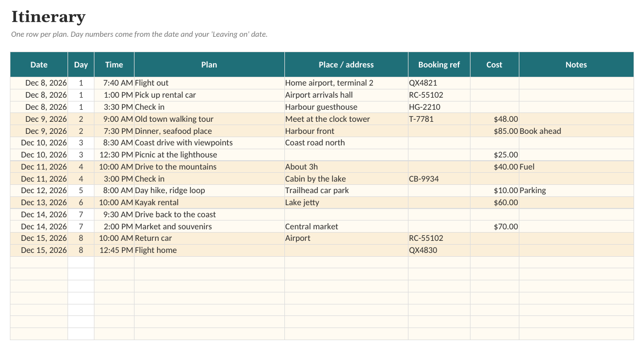Click the 'About 3h' cell
The image size is (644, 350).
pos(346,167)
